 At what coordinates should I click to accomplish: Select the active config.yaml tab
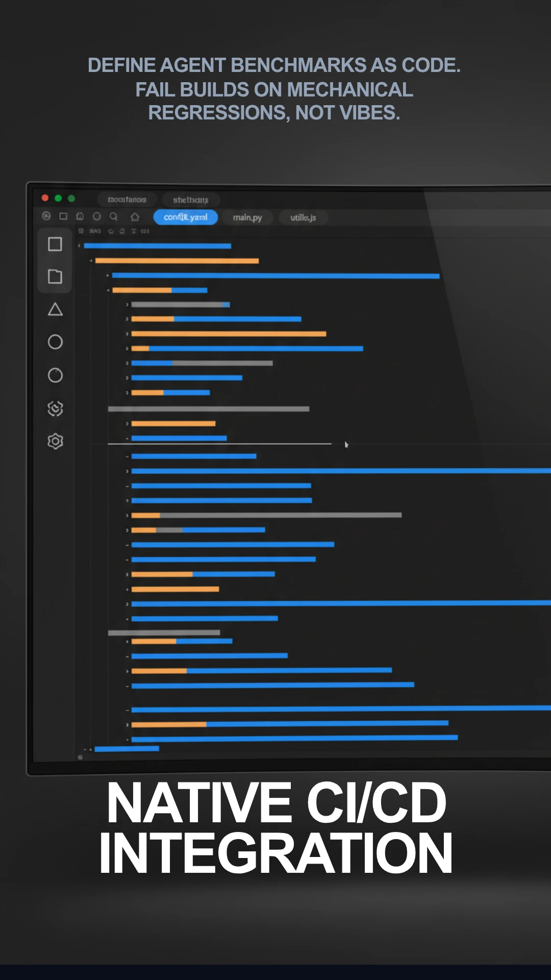(x=185, y=217)
